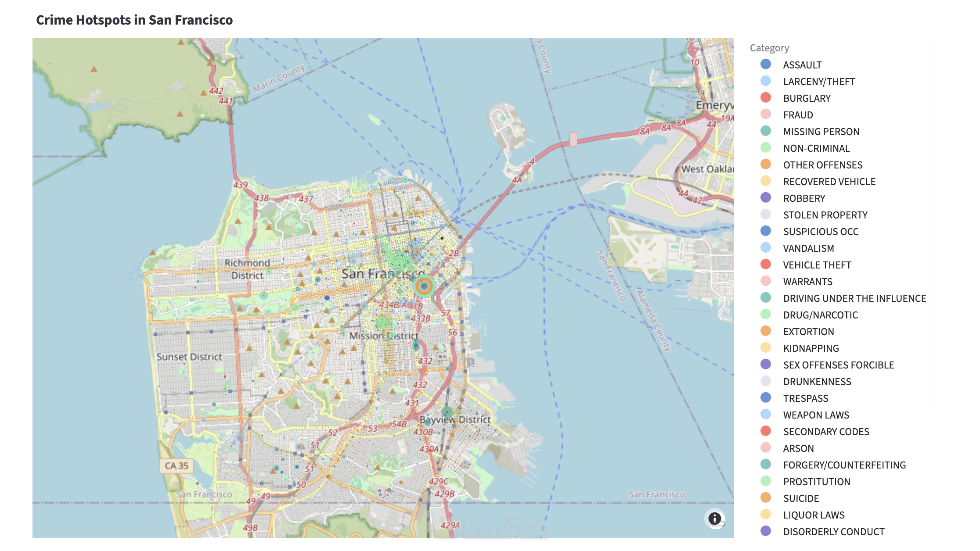
Task: Click the teal crime bubble in Bayview District
Action: 447,412
